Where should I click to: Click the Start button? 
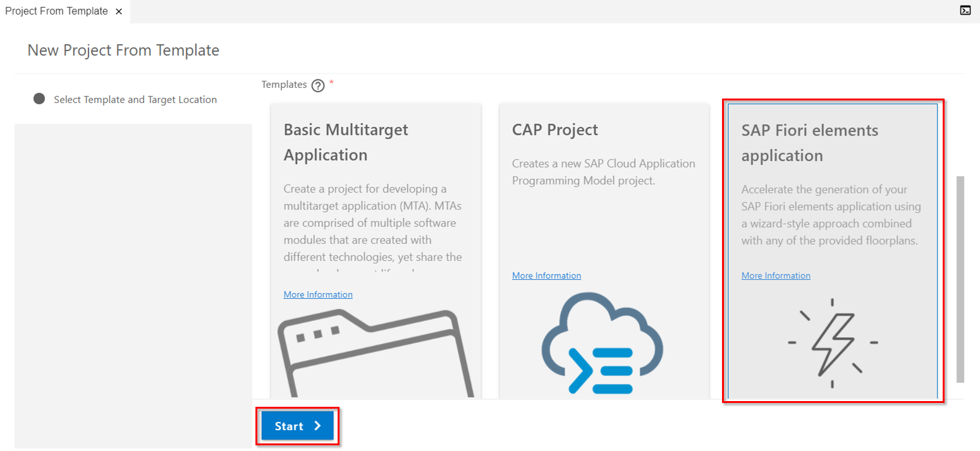coord(297,426)
